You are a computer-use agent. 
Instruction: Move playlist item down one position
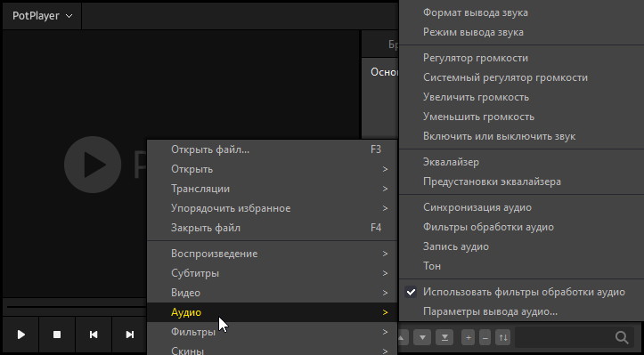(x=422, y=338)
